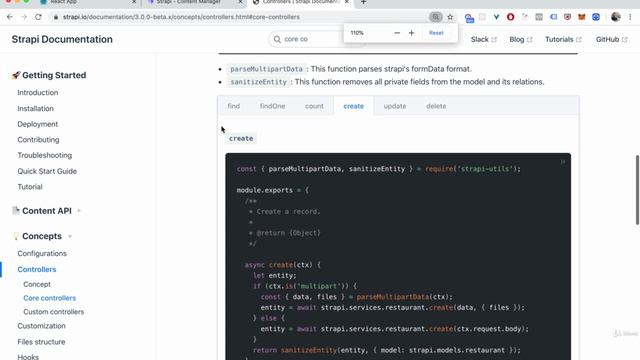Open the blue round extension icon
This screenshot has width=640, height=360.
(x=596, y=17)
